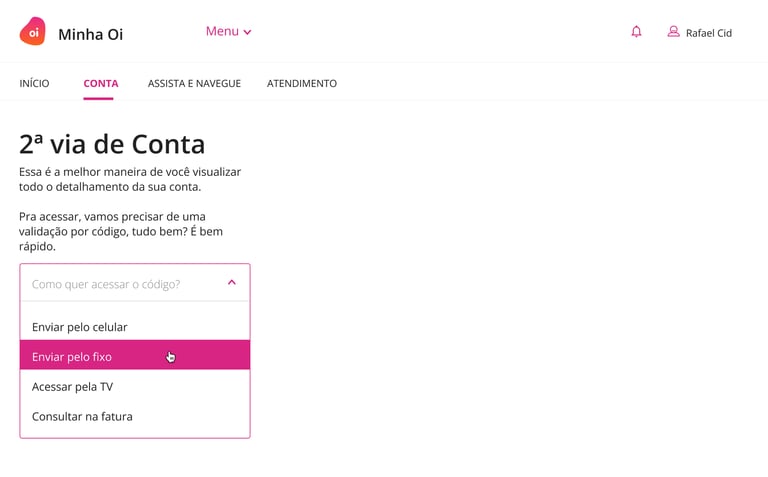Click the 'Essa é a melhor maneira' paragraph
The height and width of the screenshot is (477, 768).
[x=130, y=179]
